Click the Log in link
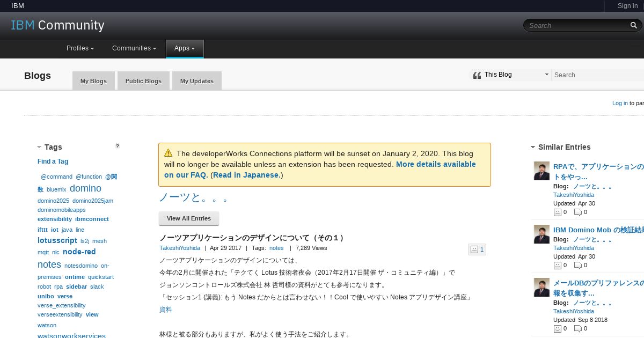The height and width of the screenshot is (338, 644). tap(620, 103)
